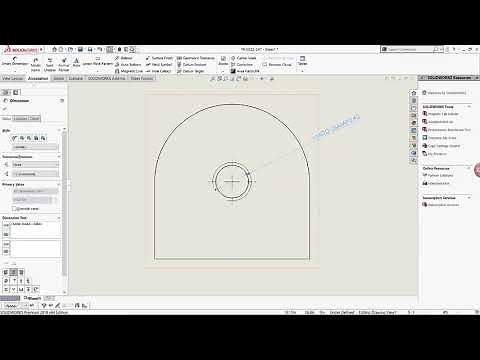Viewport: 480px width, 360px height.
Task: Toggle the Override value checkbox
Action: point(14,209)
